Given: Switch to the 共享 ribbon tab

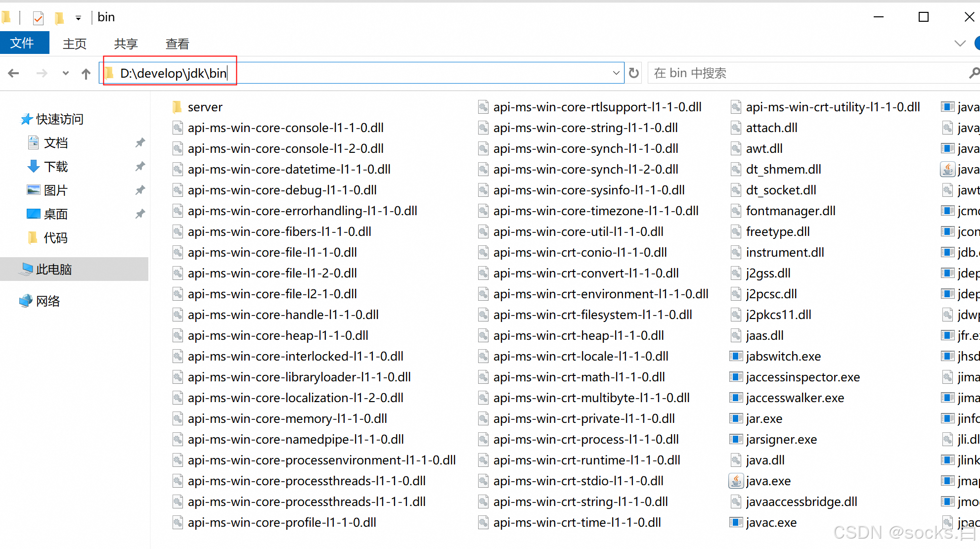Looking at the screenshot, I should coord(126,44).
